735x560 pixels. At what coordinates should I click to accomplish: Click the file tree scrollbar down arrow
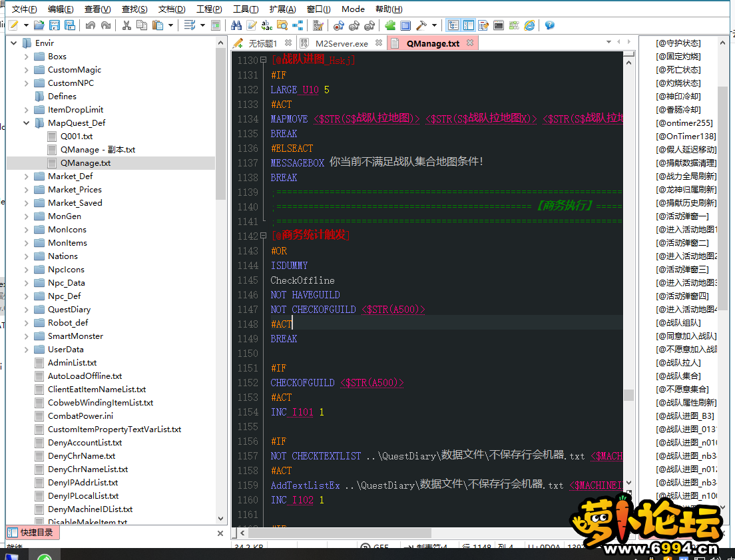click(x=220, y=519)
